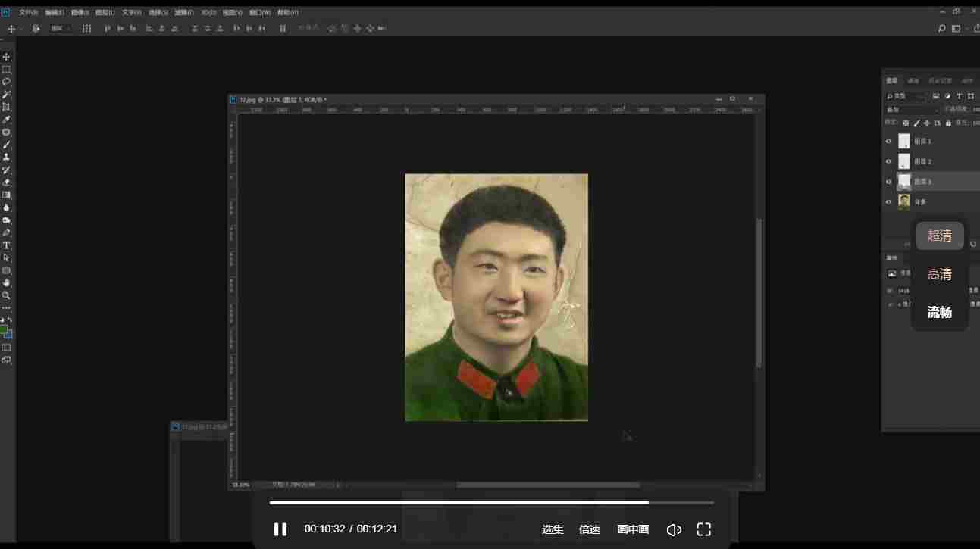
Task: Open the 文件 menu
Action: pos(27,13)
